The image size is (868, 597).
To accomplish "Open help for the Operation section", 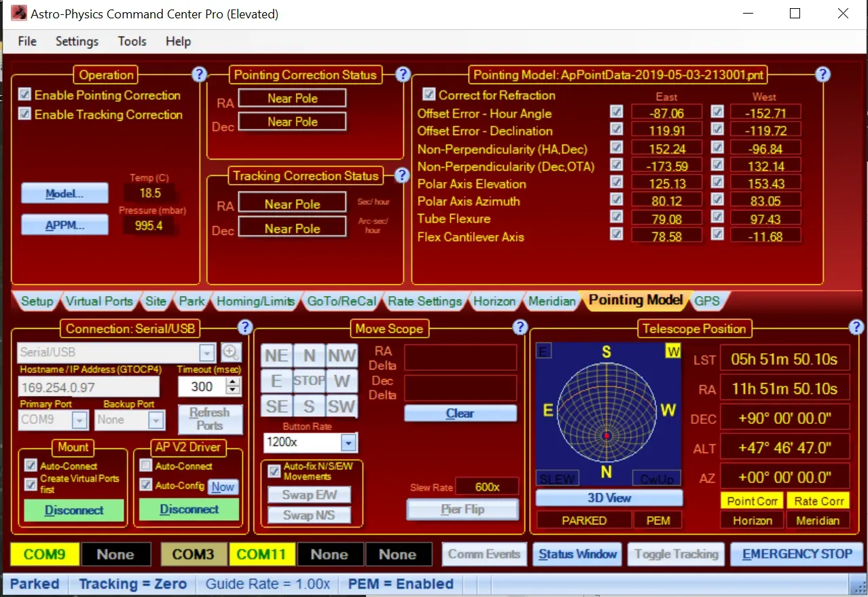I will click(199, 75).
